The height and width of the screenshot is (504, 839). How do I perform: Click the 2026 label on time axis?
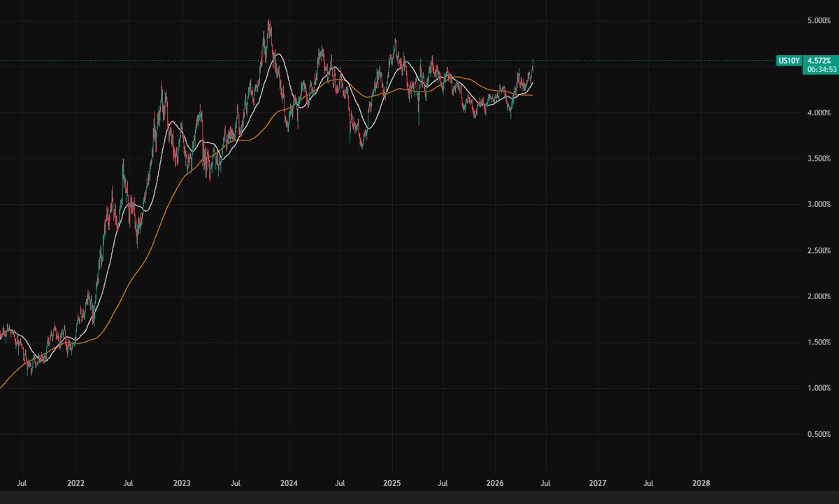point(494,482)
